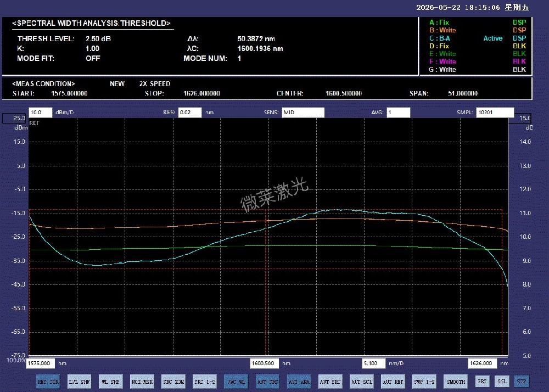Edit the SMPL 10201 sampling points field
The width and height of the screenshot is (549, 392).
(x=495, y=113)
